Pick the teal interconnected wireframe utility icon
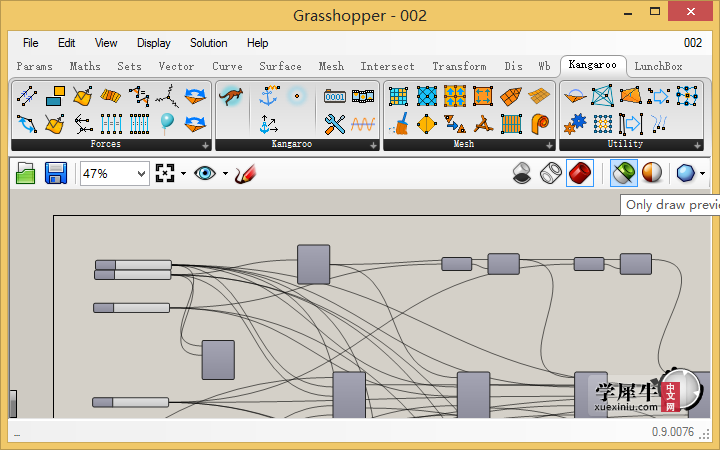This screenshot has height=450, width=720. (602, 96)
